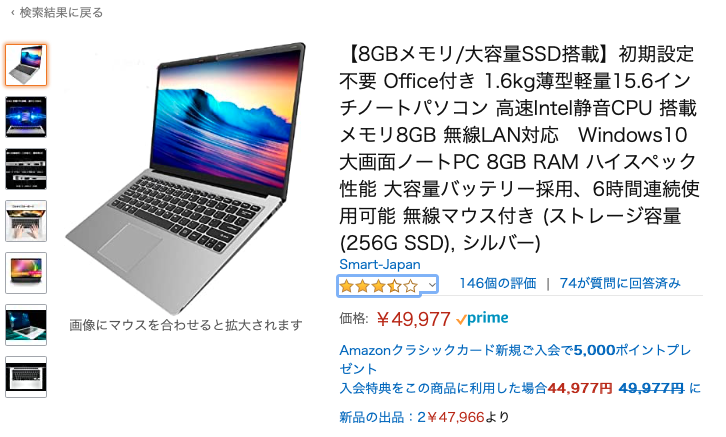726x437 pixels.
Task: Open the 146個の評価 reviews link
Action: pos(498,283)
